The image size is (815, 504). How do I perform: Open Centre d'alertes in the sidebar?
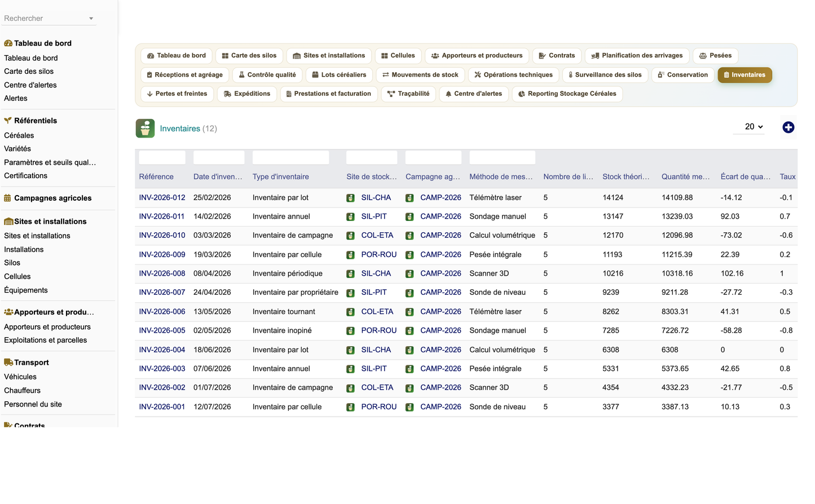click(x=30, y=85)
